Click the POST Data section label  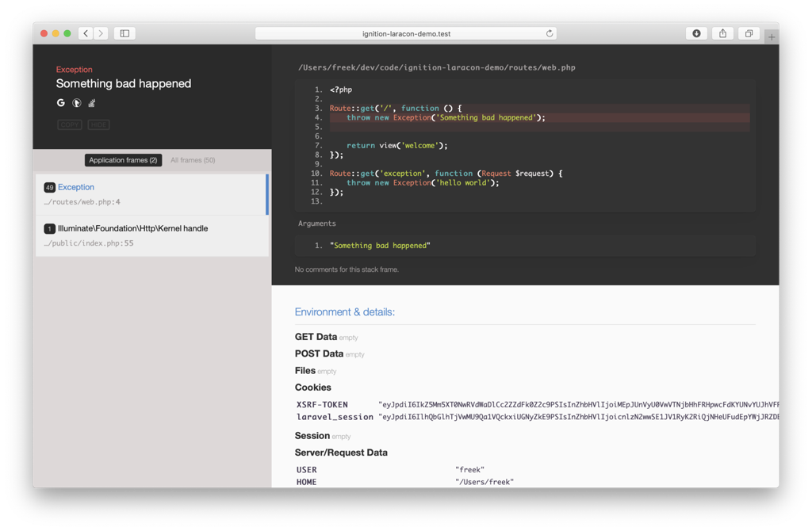pos(319,354)
